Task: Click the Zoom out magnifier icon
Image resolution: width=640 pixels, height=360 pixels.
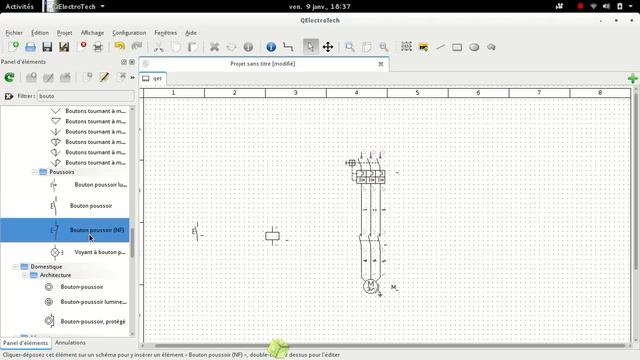Action: point(384,47)
